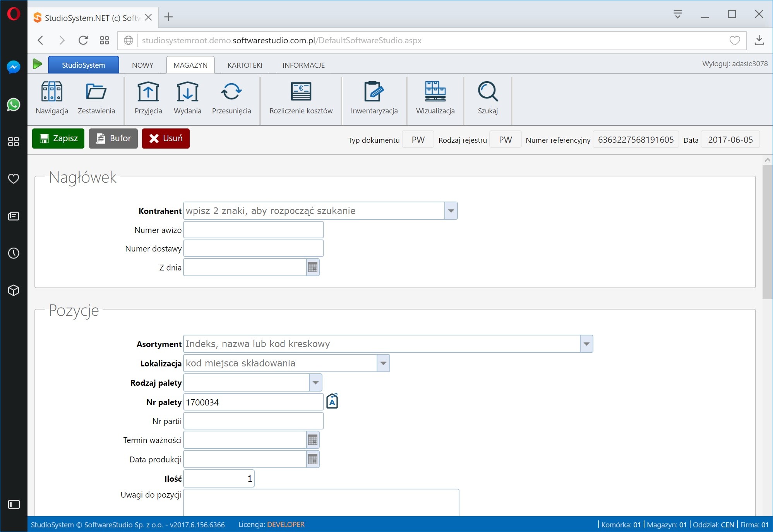Click Wyloguj: adasie3078 link
Screen dimensions: 773x532
pyautogui.click(x=735, y=63)
